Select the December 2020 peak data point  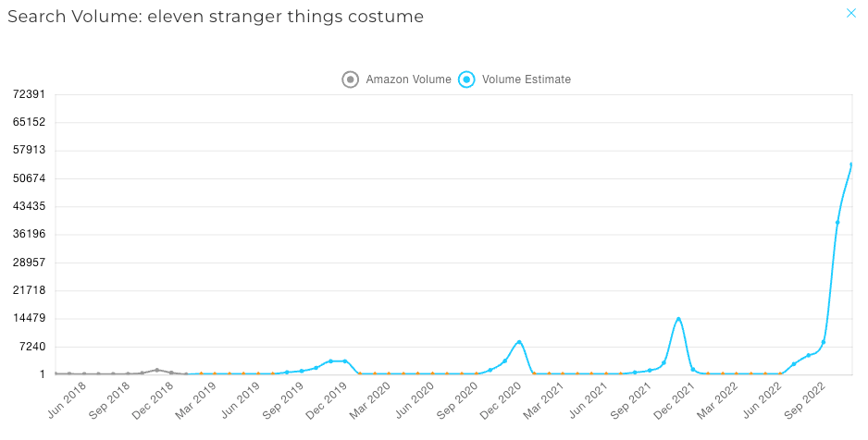coord(519,342)
